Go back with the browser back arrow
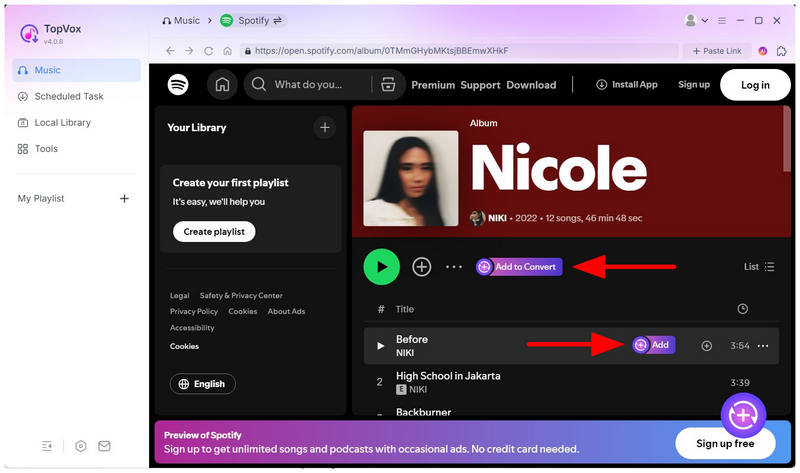The height and width of the screenshot is (473, 800). [170, 51]
